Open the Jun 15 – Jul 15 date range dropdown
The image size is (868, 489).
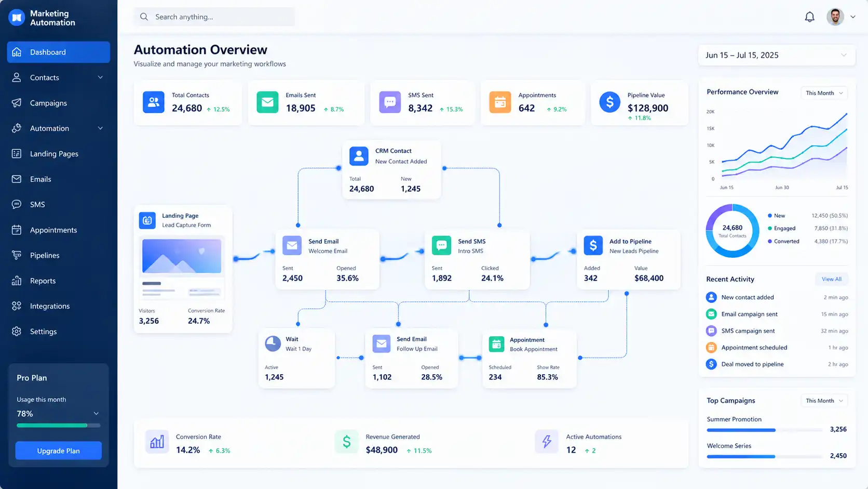[x=777, y=55]
